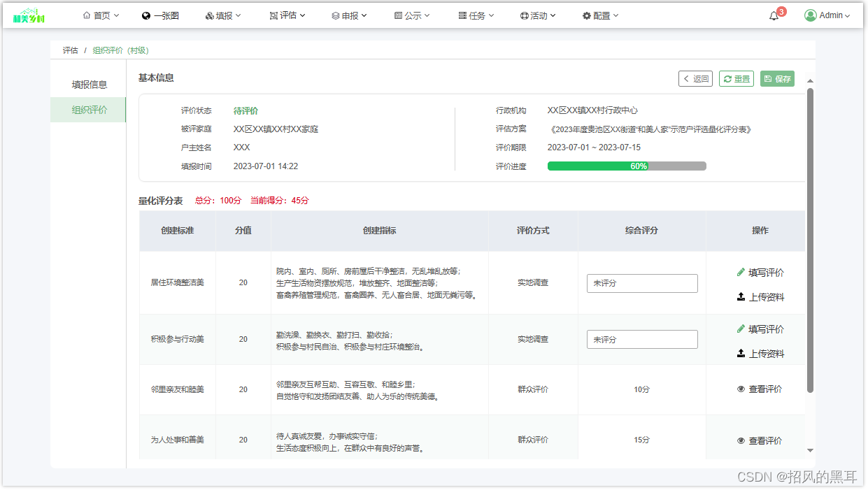Click 组织评价（村级） breadcrumb item
Image resolution: width=868 pixels, height=490 pixels.
tap(121, 50)
